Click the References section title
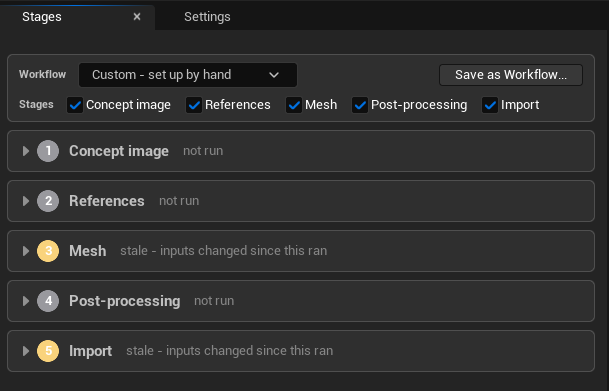This screenshot has width=609, height=391. point(107,201)
